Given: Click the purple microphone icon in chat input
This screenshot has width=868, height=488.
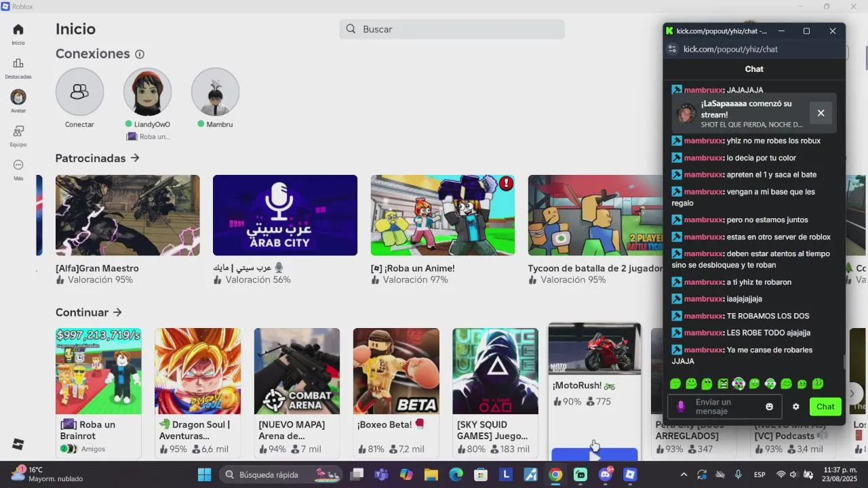Looking at the screenshot, I should point(682,407).
